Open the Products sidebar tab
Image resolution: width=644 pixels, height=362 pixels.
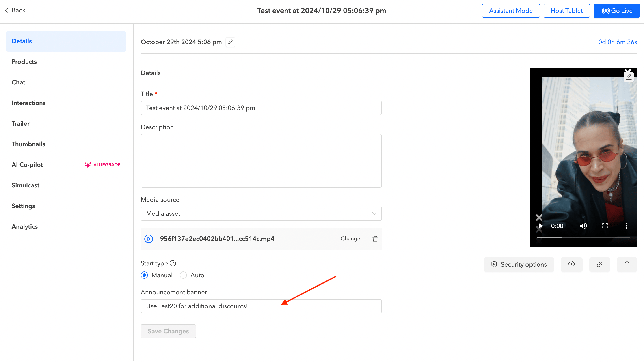[x=24, y=62]
